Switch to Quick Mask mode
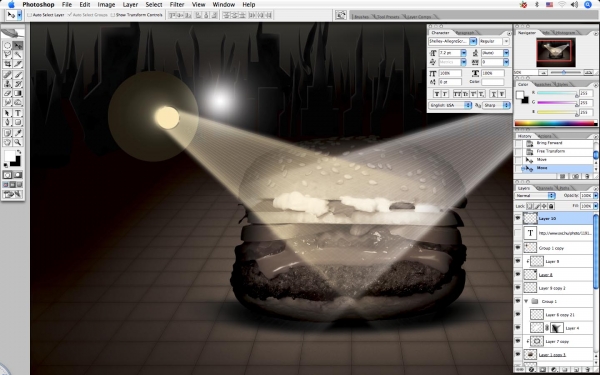Screen dimensions: 600x375 pos(18,175)
